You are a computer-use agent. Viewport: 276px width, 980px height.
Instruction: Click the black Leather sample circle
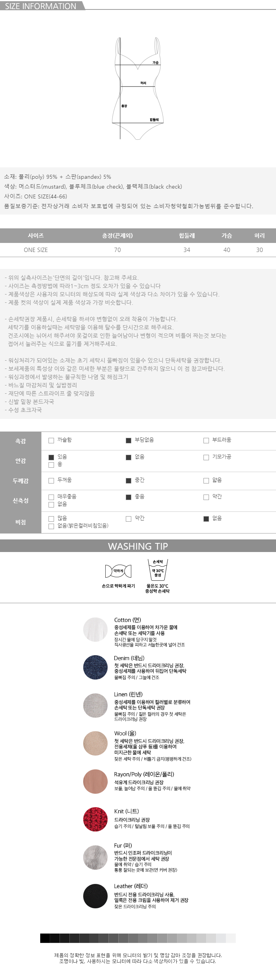(x=95, y=896)
